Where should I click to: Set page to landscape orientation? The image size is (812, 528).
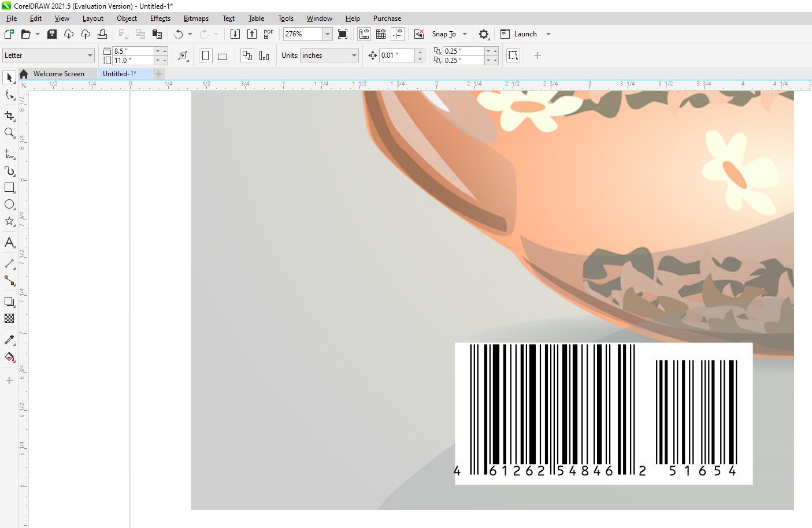(223, 55)
